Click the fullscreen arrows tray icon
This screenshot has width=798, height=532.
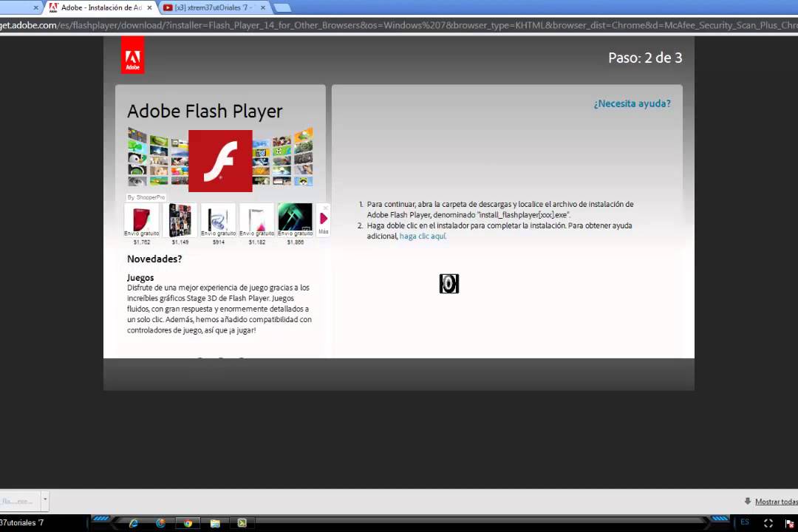click(x=768, y=523)
